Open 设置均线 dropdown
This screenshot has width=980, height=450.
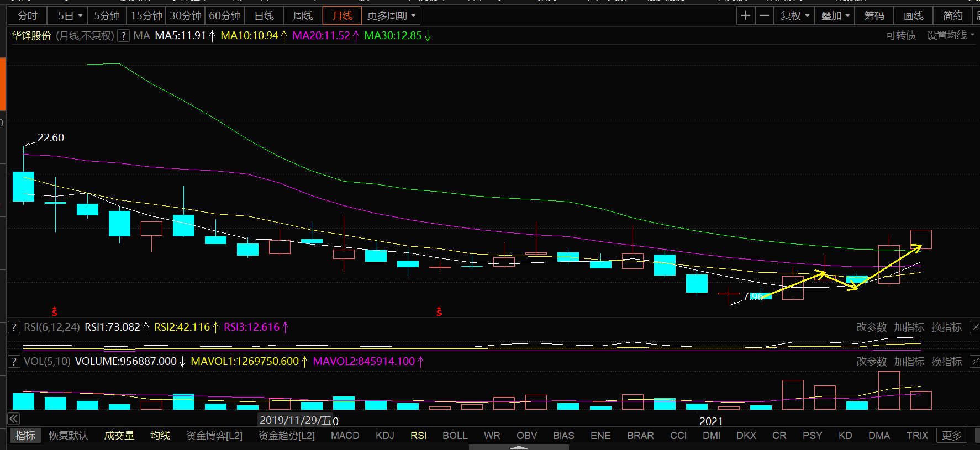coord(951,35)
